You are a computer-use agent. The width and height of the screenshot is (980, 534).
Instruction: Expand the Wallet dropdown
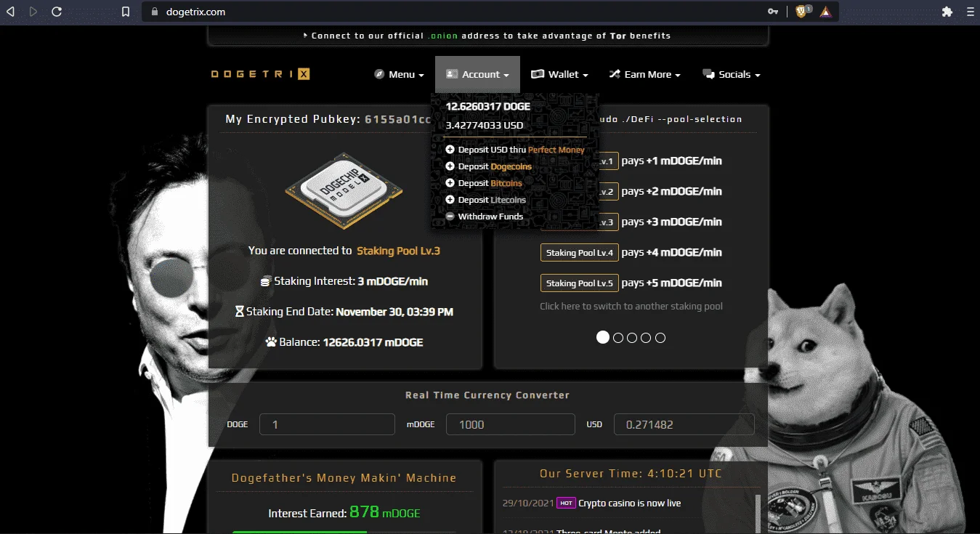559,74
